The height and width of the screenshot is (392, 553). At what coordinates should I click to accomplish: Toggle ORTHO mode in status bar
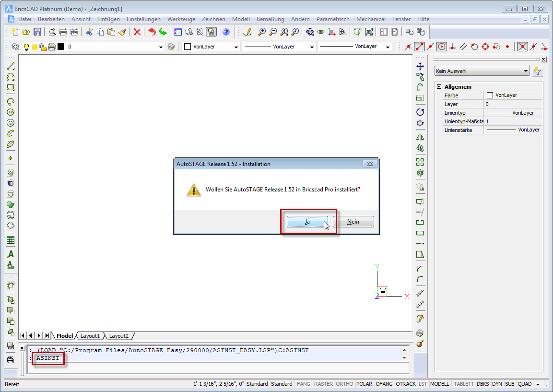[344, 384]
